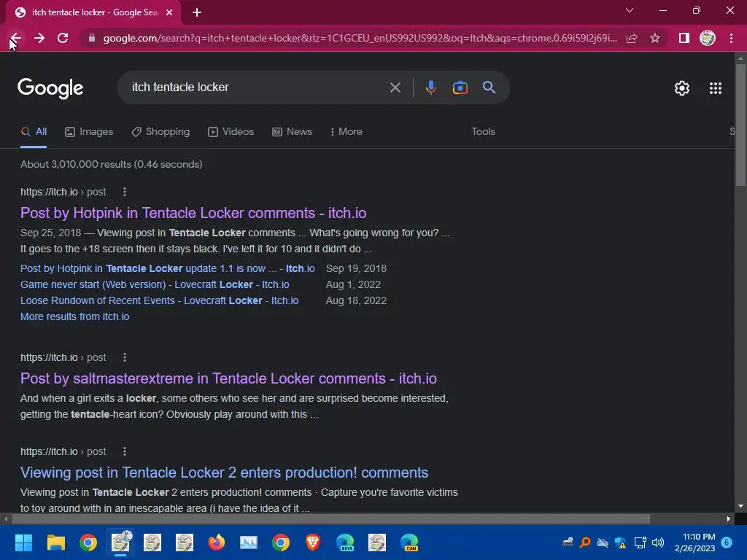
Task: Open the notification badge showing 6
Action: click(727, 542)
